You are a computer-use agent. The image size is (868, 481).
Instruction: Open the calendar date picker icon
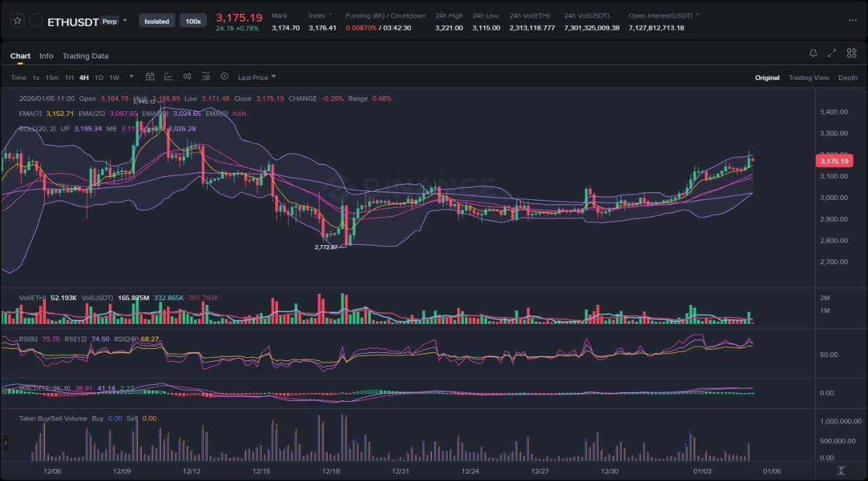tap(150, 77)
